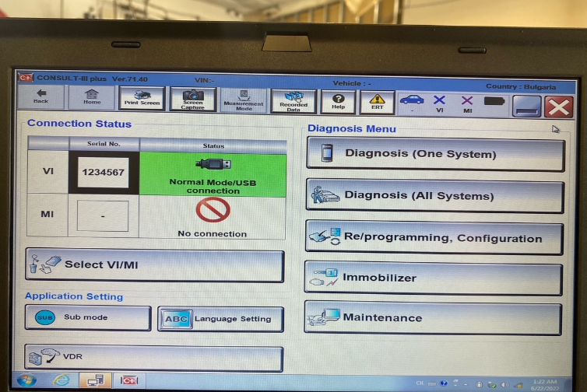Screen dimensions: 587x392
Task: Open the Maintenance menu
Action: coord(433,317)
